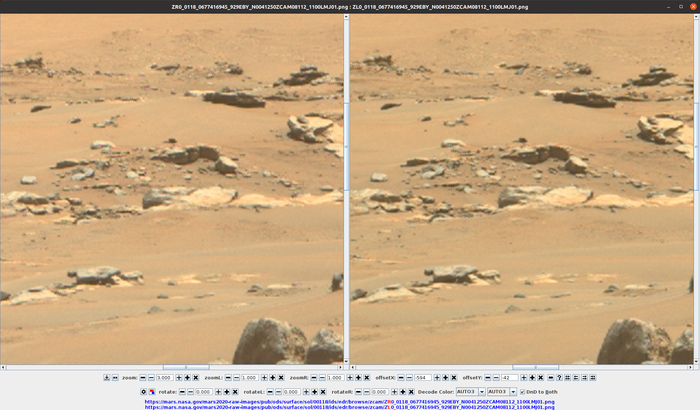Toggle the DnD to Both checkbox
Viewport: 700px width, 410px height.
pyautogui.click(x=522, y=392)
